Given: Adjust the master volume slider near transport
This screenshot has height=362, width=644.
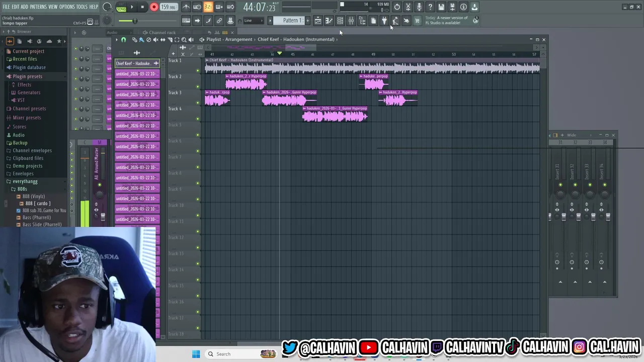Looking at the screenshot, I should 135,21.
